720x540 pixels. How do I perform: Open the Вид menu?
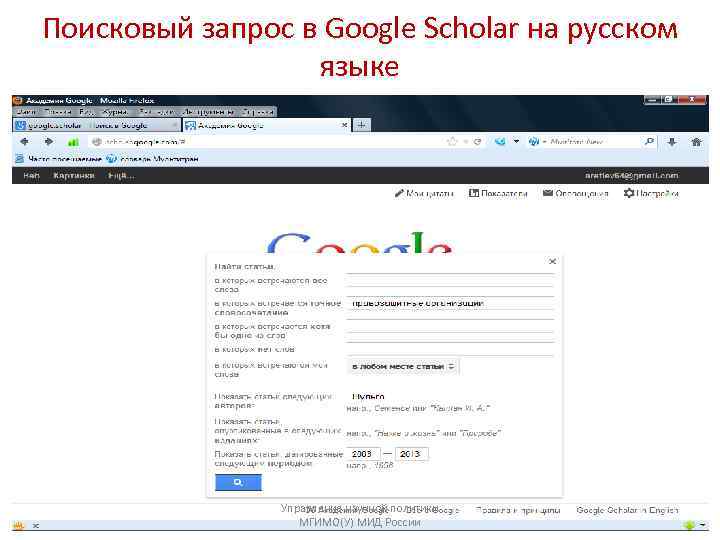pyautogui.click(x=85, y=112)
